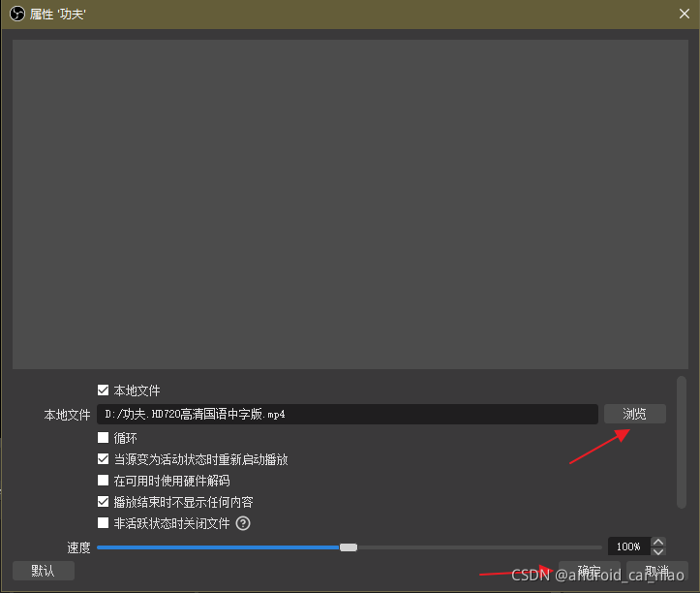The width and height of the screenshot is (700, 593).
Task: Enable 在可用时使用硬件解码 checkbox
Action: click(x=104, y=481)
